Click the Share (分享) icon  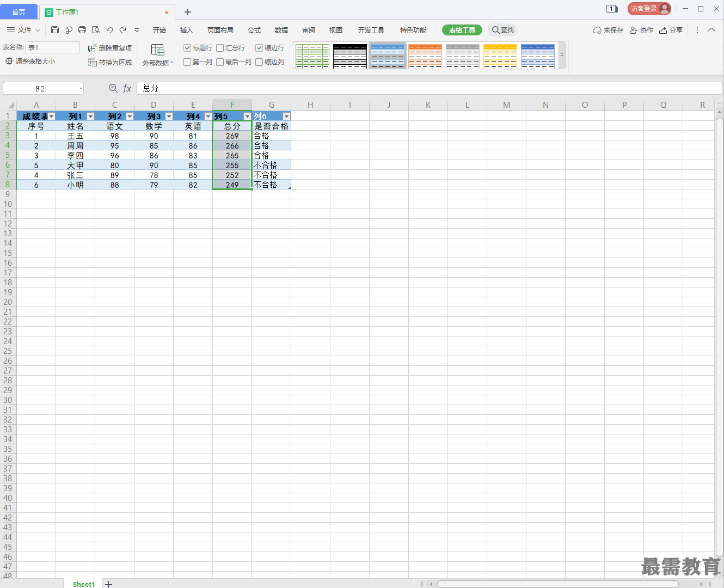tap(671, 30)
